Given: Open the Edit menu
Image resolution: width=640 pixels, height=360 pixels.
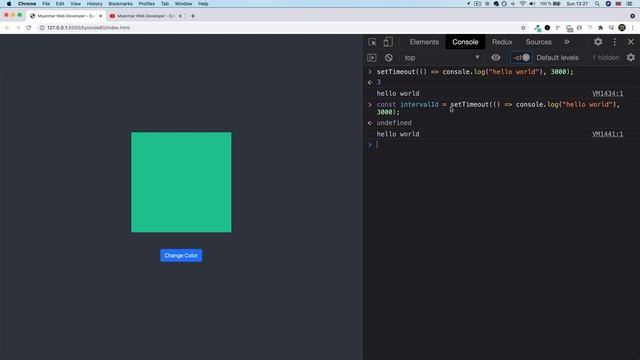Looking at the screenshot, I should tap(60, 4).
